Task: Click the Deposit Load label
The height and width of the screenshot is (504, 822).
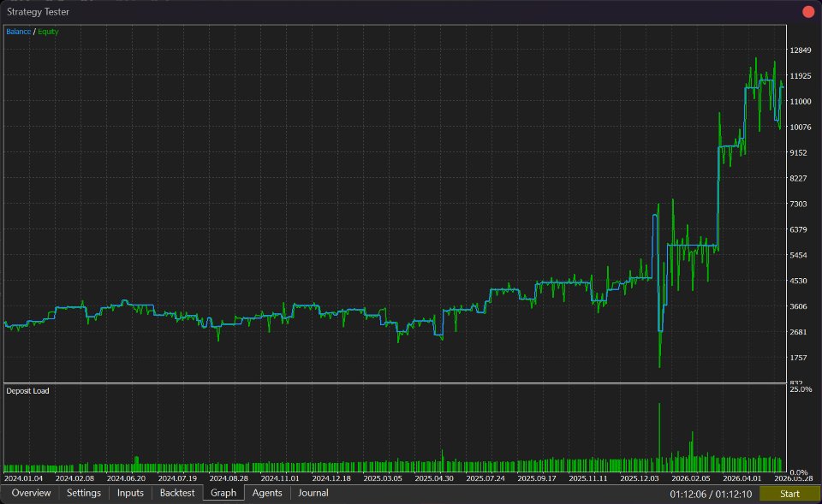Action: click(x=27, y=391)
